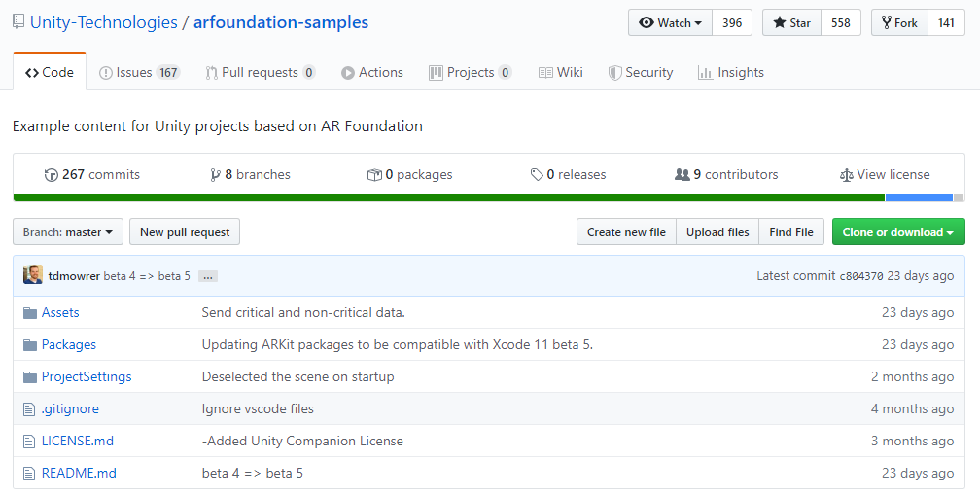This screenshot has height=496, width=980.
Task: Click the releases tag icon
Action: click(537, 175)
